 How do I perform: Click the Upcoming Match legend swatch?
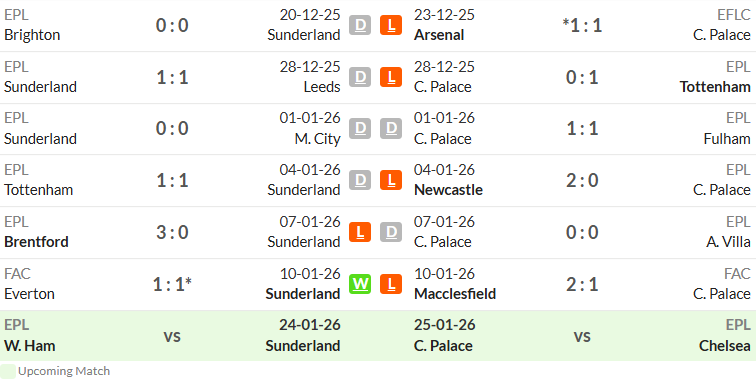pyautogui.click(x=8, y=371)
